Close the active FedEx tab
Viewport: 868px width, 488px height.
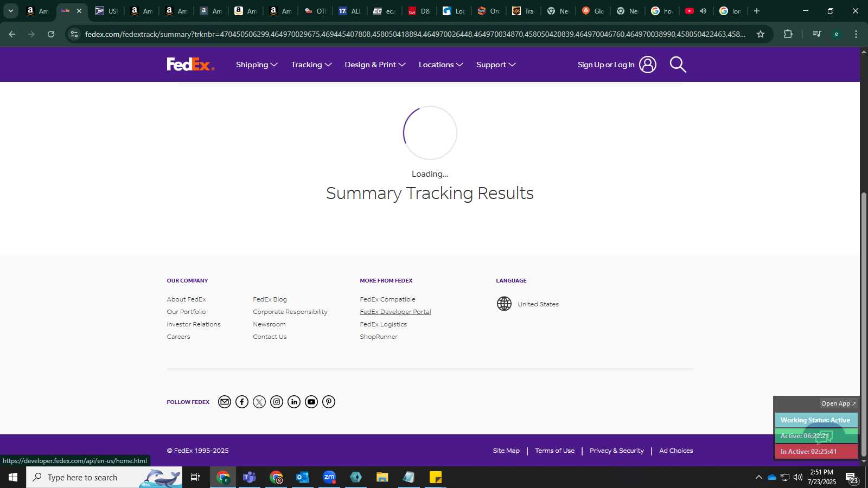79,11
